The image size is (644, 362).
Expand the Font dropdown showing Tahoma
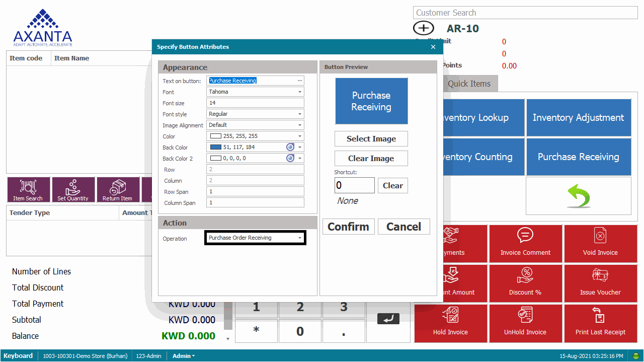tap(300, 92)
